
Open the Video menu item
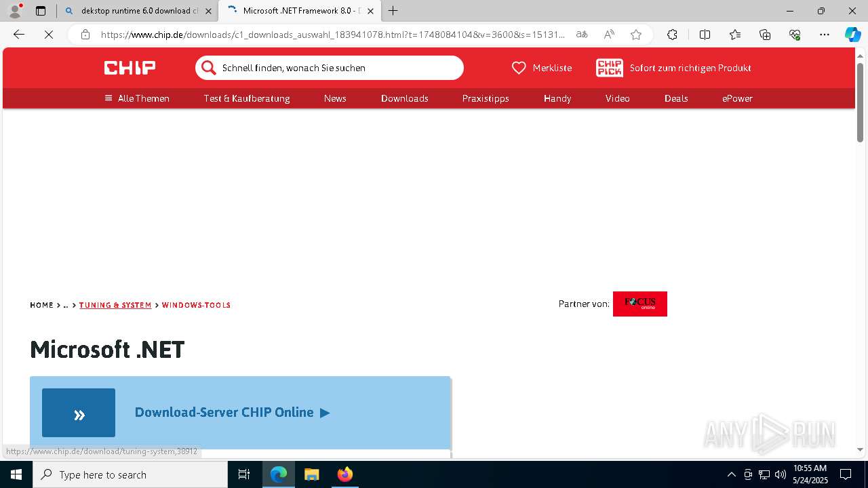[618, 98]
